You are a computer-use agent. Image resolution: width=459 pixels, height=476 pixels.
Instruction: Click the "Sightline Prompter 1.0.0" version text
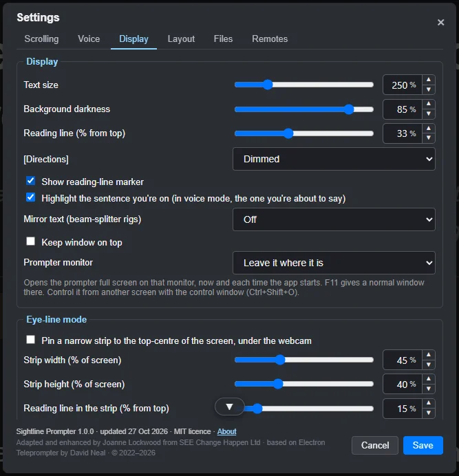55,431
